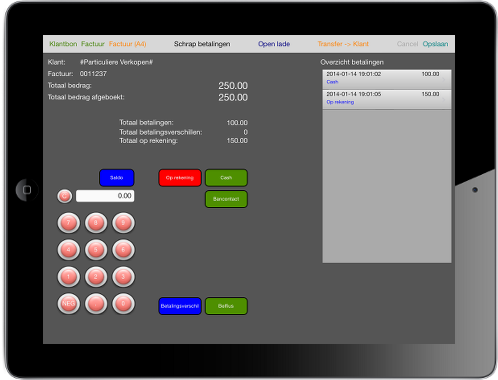Tap the number 3 keypad key
The image size is (498, 380).
point(123,277)
